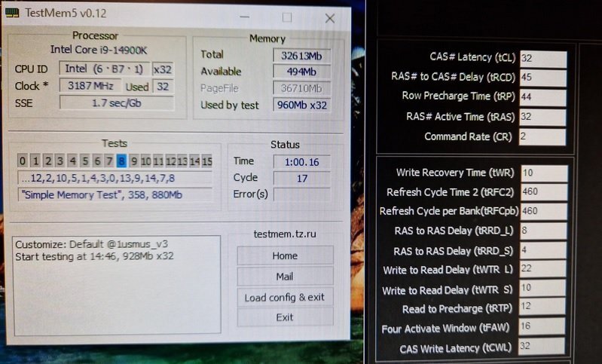This screenshot has height=364, width=602.
Task: Click the Clock value 3187 MHz
Action: pos(90,86)
